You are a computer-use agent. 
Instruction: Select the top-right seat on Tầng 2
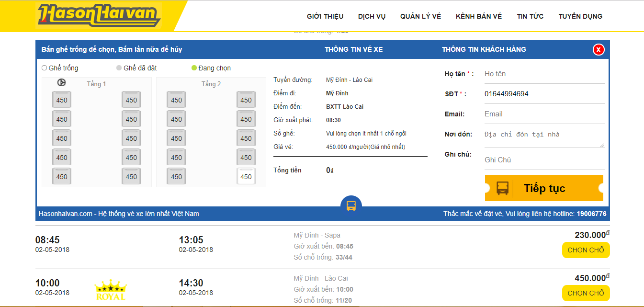pyautogui.click(x=246, y=100)
